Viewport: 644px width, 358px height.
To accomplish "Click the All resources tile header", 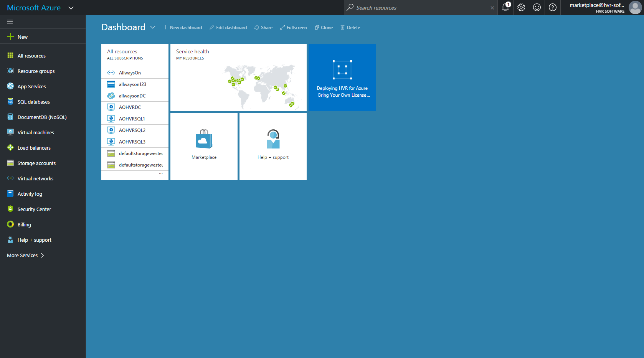I will pyautogui.click(x=135, y=55).
